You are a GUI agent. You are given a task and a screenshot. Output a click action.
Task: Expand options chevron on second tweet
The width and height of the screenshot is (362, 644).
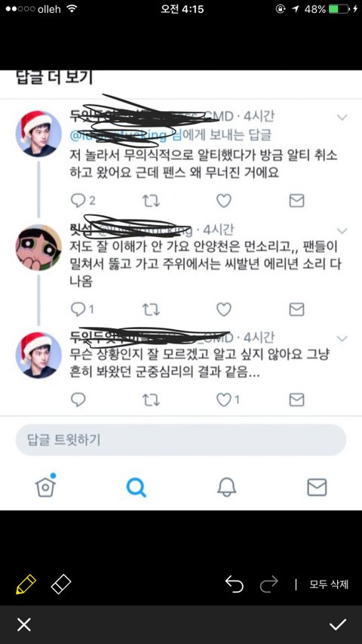click(342, 230)
